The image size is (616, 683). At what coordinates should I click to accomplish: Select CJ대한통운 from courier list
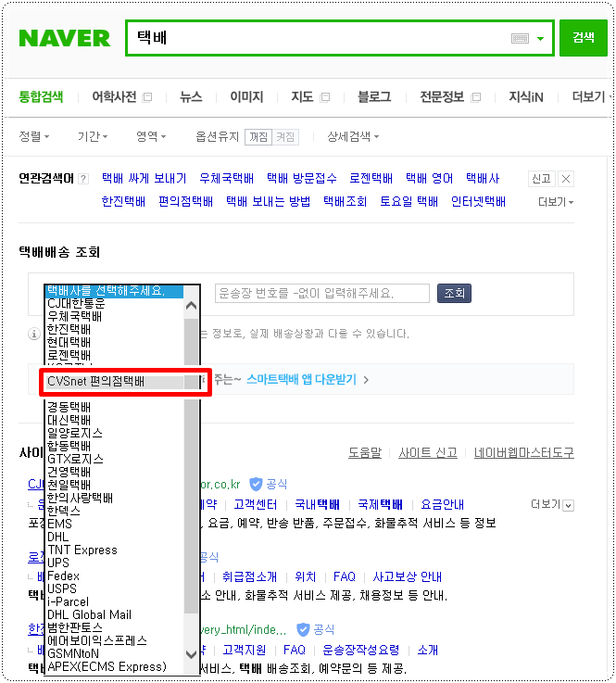76,303
